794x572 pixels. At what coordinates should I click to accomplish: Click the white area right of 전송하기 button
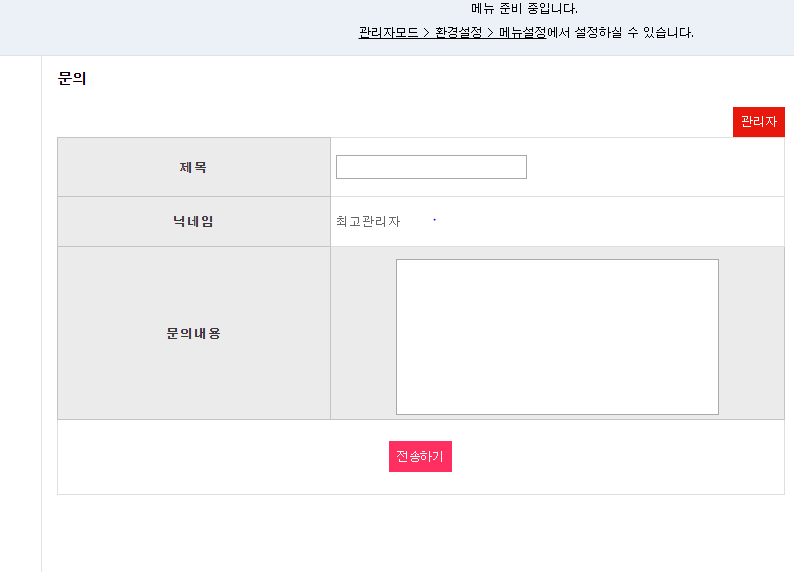click(618, 457)
